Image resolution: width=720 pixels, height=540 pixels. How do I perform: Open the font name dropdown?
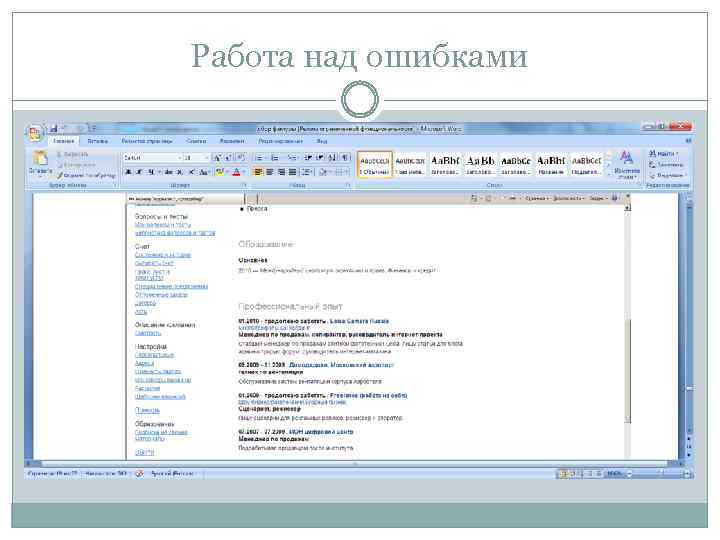[x=180, y=158]
